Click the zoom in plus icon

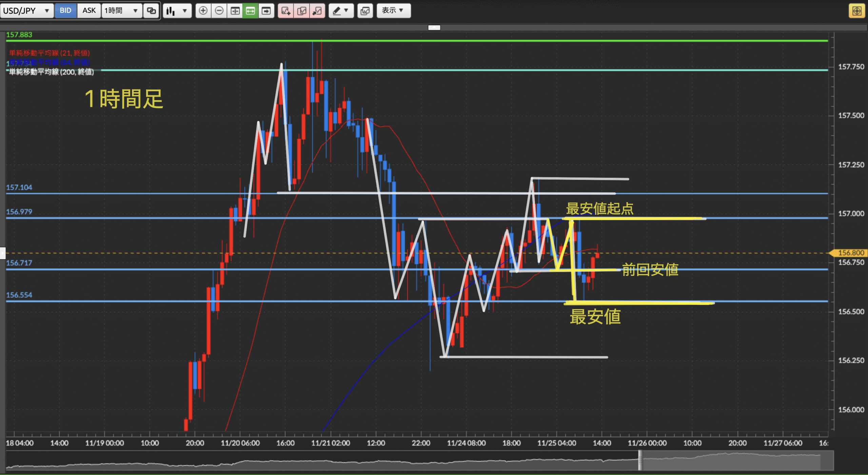[203, 11]
